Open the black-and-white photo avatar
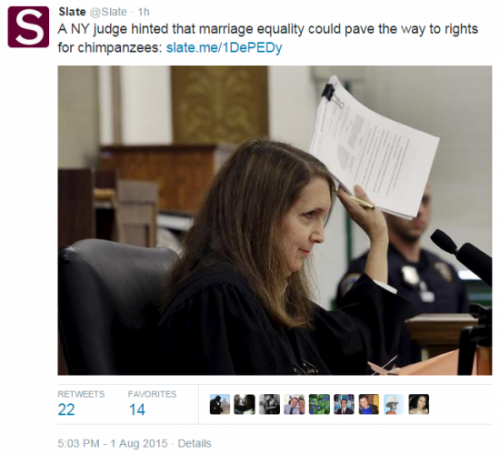 269,404
